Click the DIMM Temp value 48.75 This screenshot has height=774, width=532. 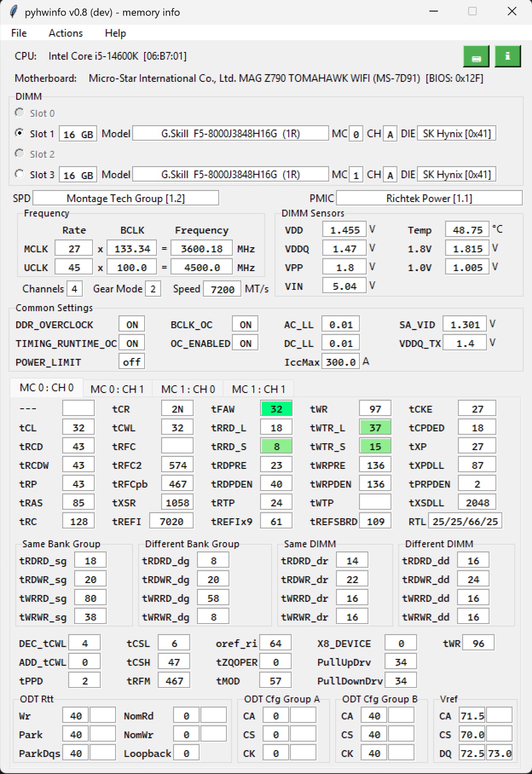(467, 230)
